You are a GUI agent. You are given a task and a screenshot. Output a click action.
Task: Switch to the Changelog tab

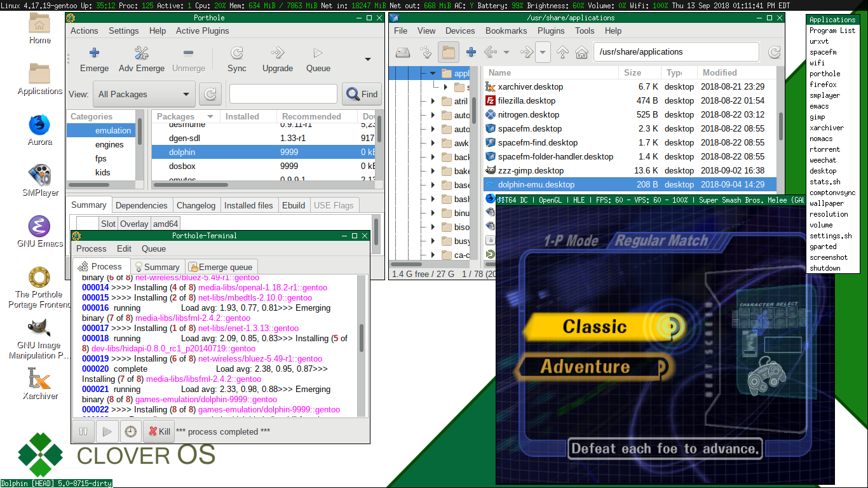[x=196, y=205]
